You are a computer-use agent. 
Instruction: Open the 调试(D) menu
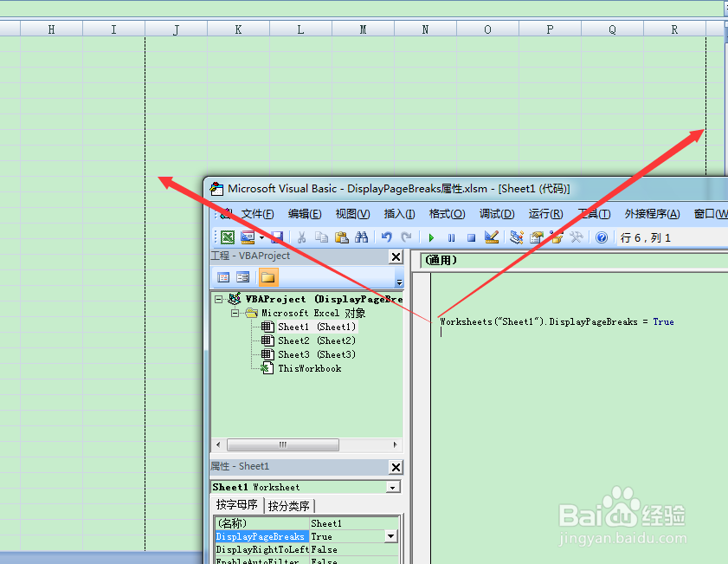tap(497, 214)
